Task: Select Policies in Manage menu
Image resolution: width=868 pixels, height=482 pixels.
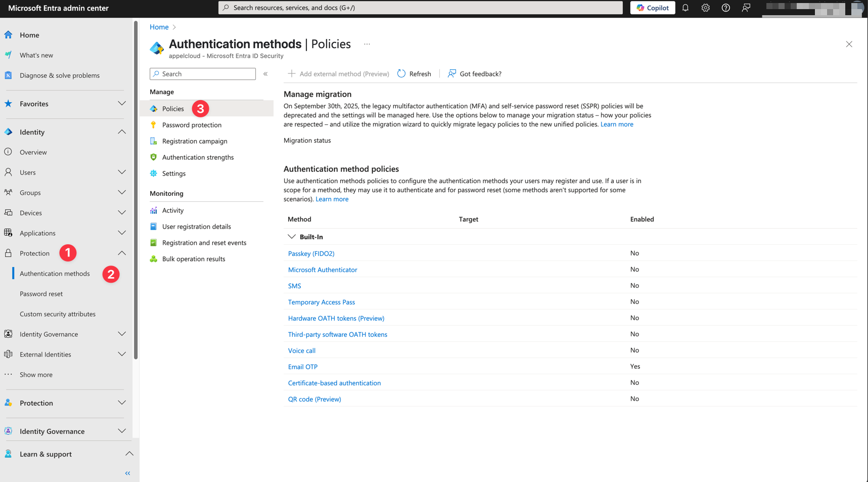Action: coord(206,109)
